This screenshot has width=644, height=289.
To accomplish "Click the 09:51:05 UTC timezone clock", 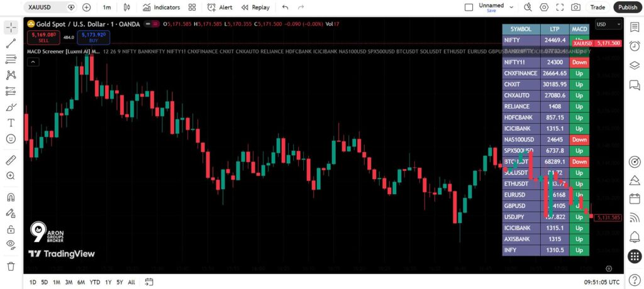I will 602,283.
